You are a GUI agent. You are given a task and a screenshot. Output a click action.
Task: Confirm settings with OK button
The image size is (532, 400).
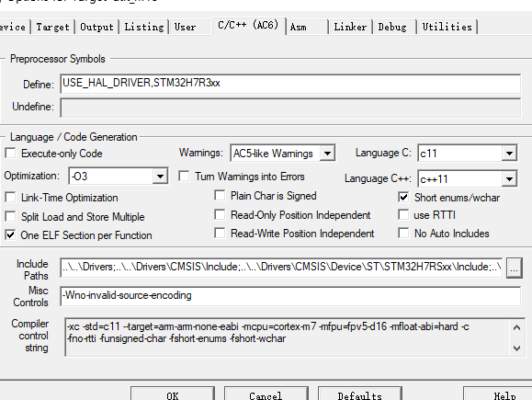[x=173, y=394]
